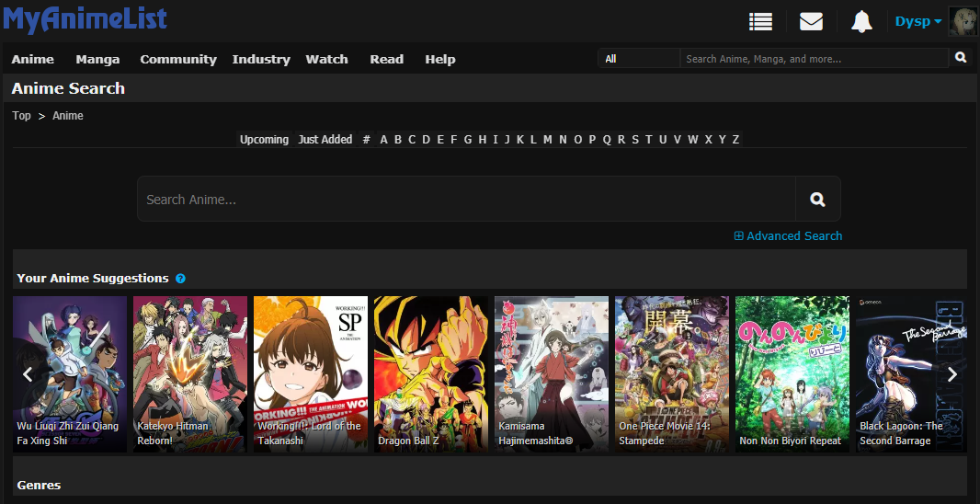Click in the Search Anime input field
The width and height of the screenshot is (980, 504).
[x=466, y=200]
